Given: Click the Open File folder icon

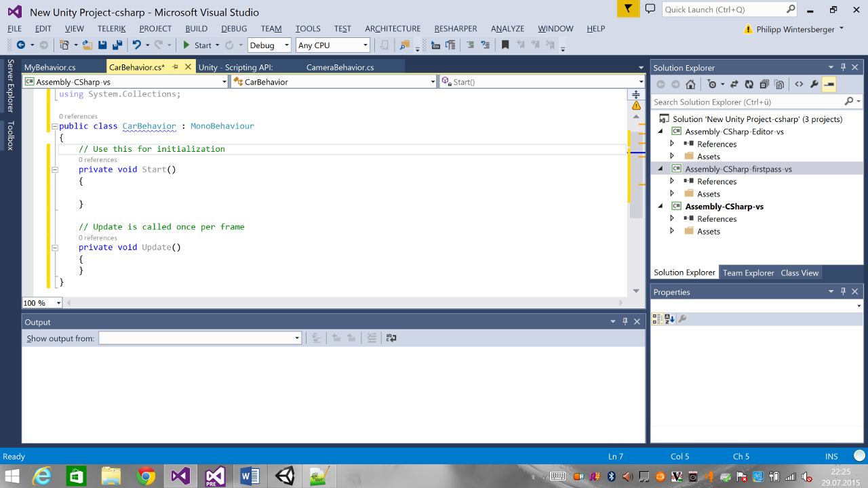Looking at the screenshot, I should (x=87, y=45).
